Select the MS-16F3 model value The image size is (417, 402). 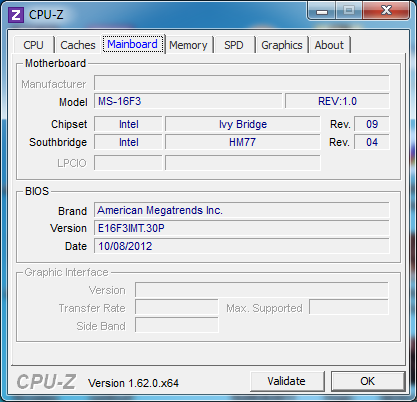pos(188,101)
